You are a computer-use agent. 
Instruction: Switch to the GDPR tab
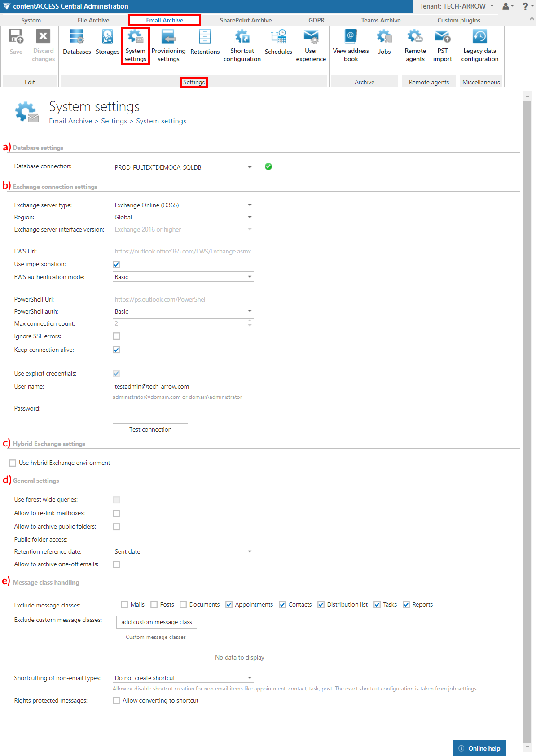316,20
